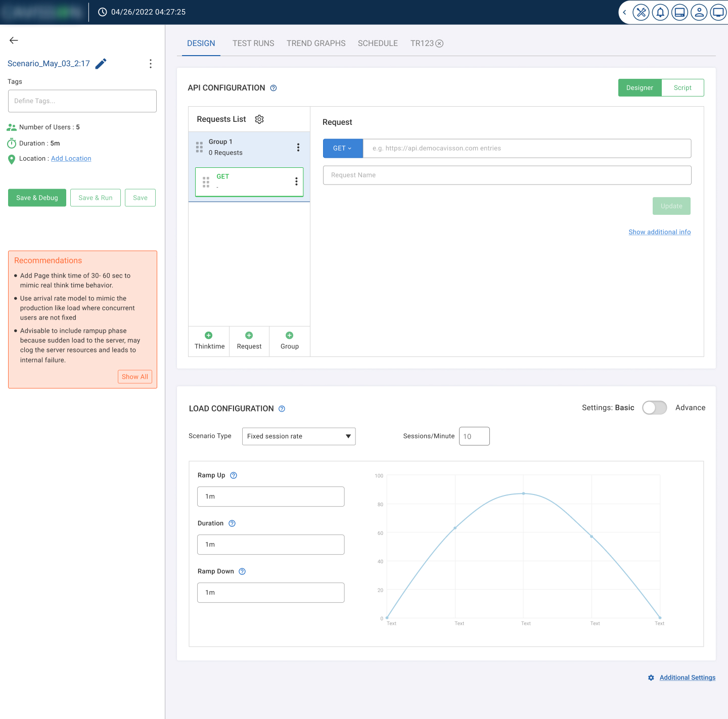Open the notifications bell icon
The image size is (728, 719).
[660, 12]
